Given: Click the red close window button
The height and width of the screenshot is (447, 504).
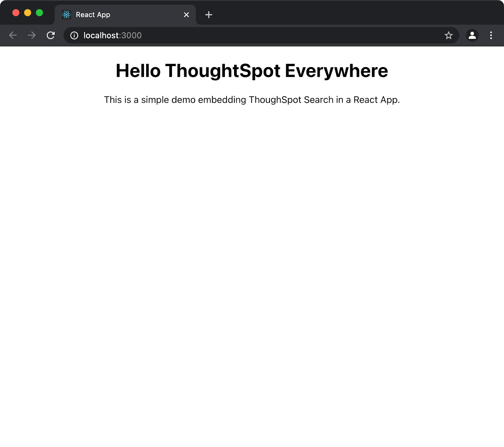Looking at the screenshot, I should 16,13.
